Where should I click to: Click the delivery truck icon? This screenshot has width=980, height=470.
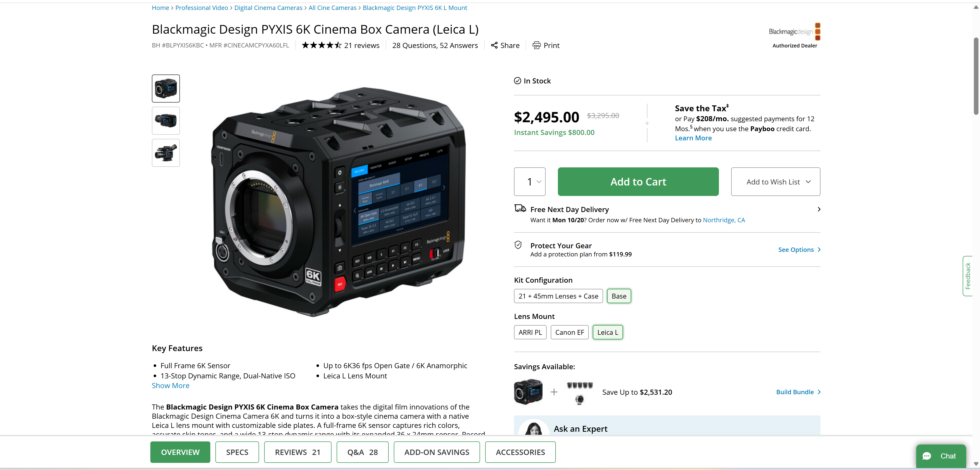click(520, 208)
